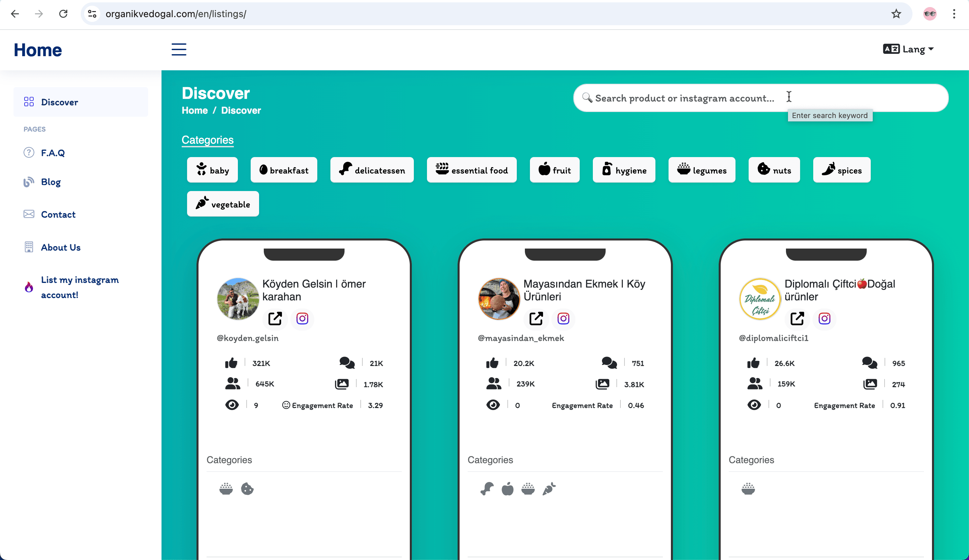Click the likes thumbs-up icon showing 321K

tap(231, 363)
